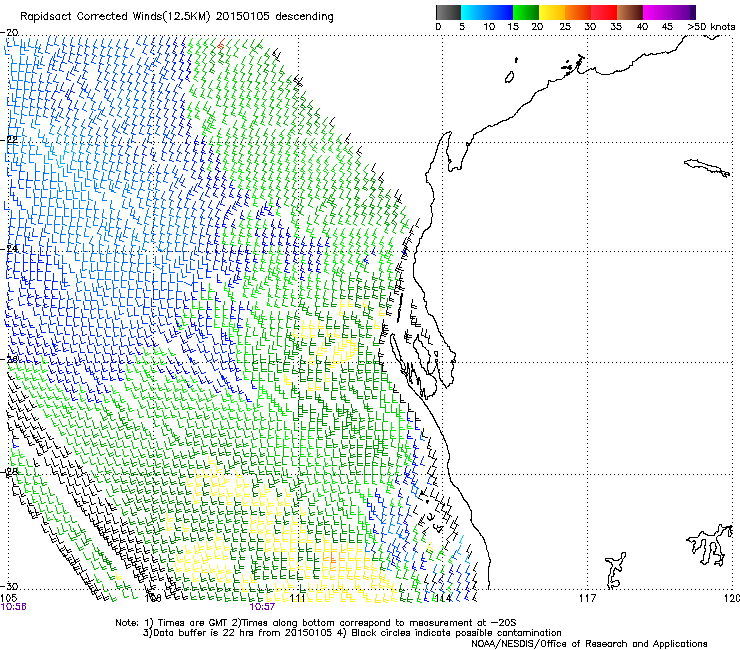Select the gray 0-5 knots legend swatch
Image resolution: width=740 pixels, height=650 pixels.
[448, 12]
